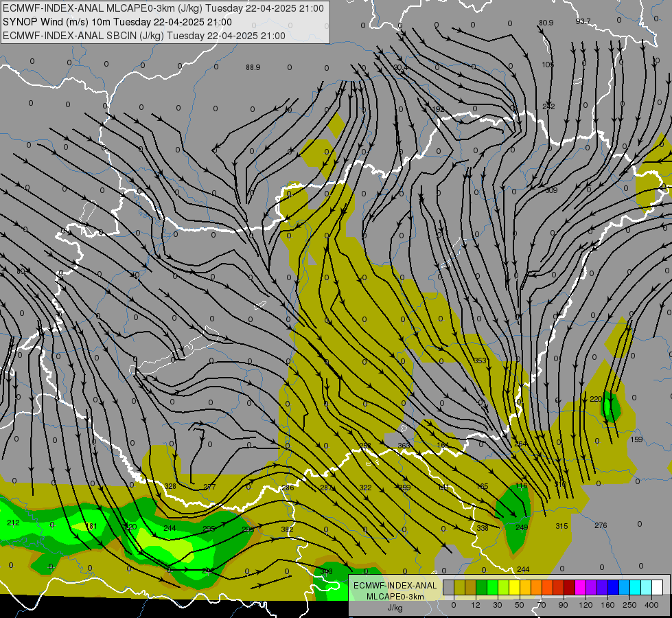Click the 264 map value
This screenshot has height=618, width=672.
(x=520, y=444)
